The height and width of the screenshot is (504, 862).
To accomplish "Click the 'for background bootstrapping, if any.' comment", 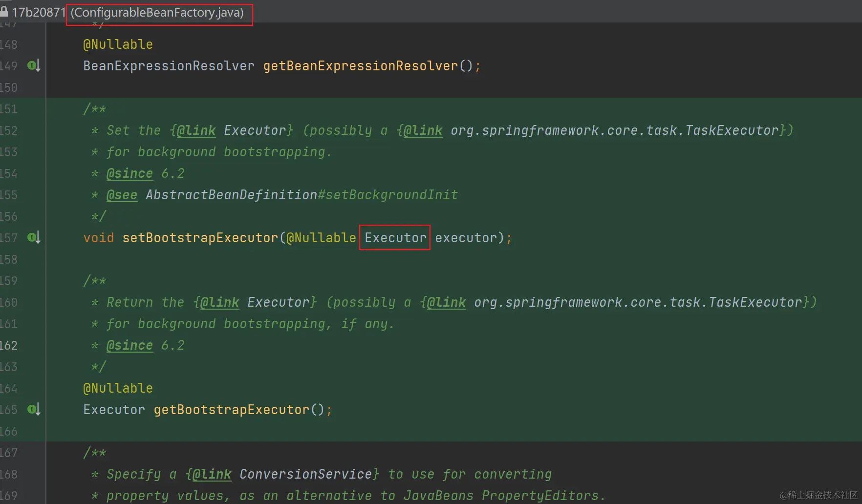I will point(250,324).
